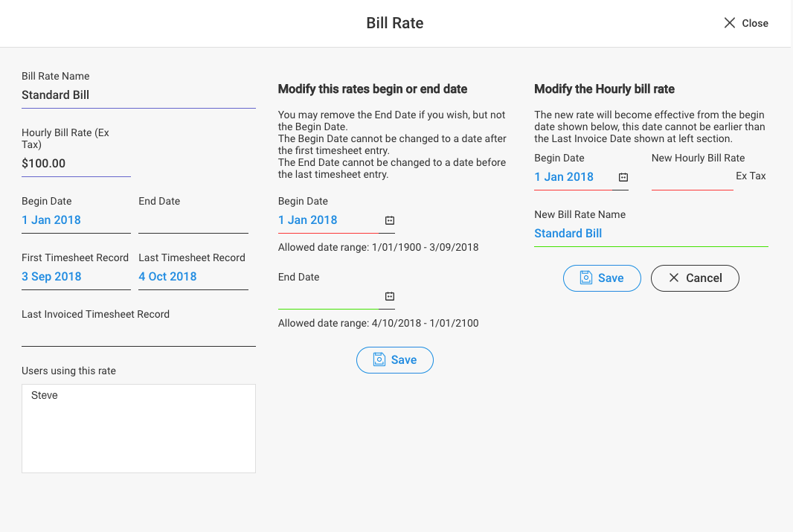Open calendar for Hourly bill rate Begin Date
793x532 pixels.
pos(623,177)
